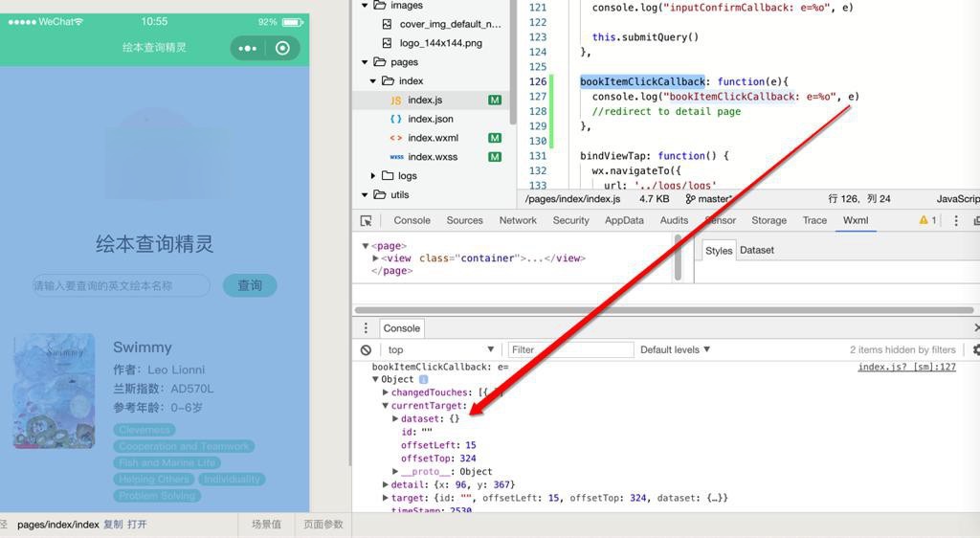Tap the 查询 search button
This screenshot has width=980, height=538.
250,285
